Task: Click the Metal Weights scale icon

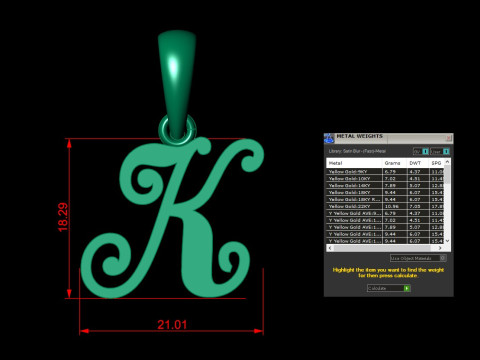Action: coord(329,138)
